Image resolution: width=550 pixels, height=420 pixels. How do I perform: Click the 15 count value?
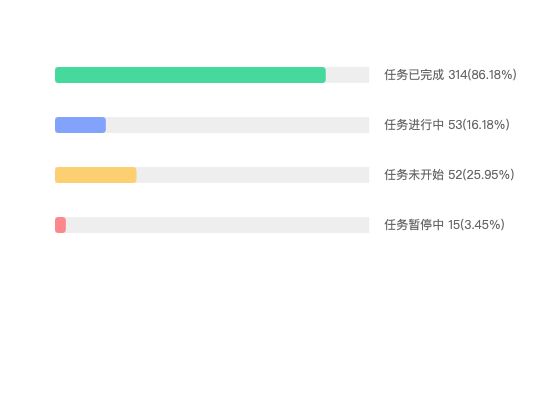(454, 225)
